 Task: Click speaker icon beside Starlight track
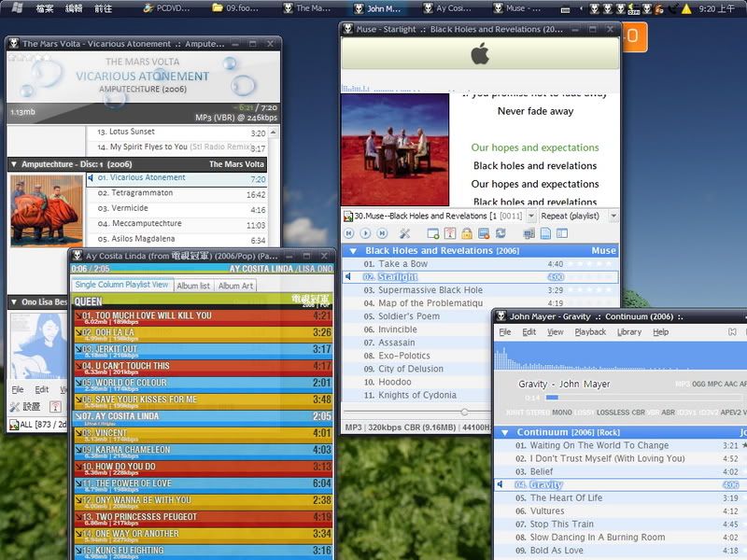pos(348,276)
